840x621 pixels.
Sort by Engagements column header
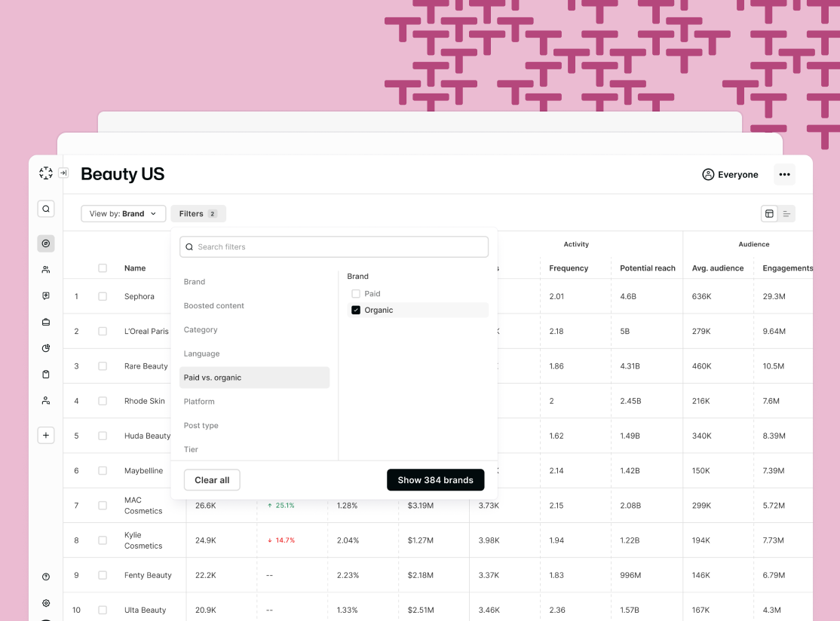click(x=787, y=268)
